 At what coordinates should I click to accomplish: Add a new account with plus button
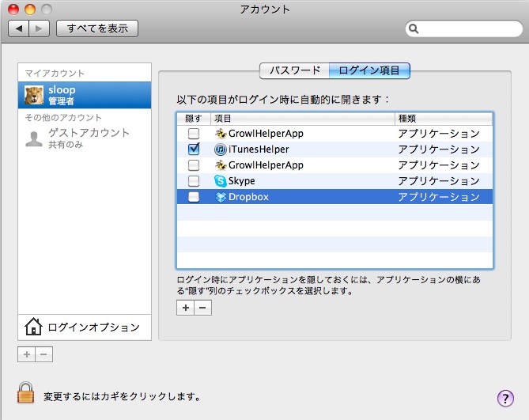coord(26,354)
